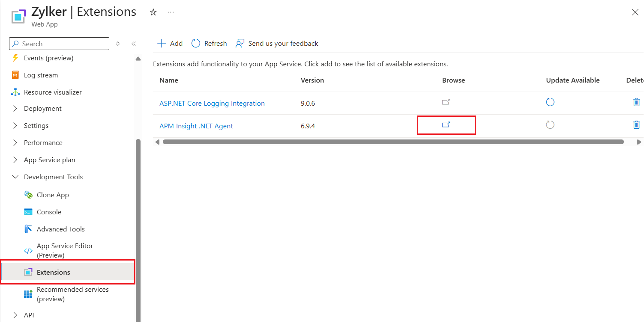Screen dimensions: 644x323
Task: Collapse the sidebar with double chevron icon
Action: pos(134,44)
